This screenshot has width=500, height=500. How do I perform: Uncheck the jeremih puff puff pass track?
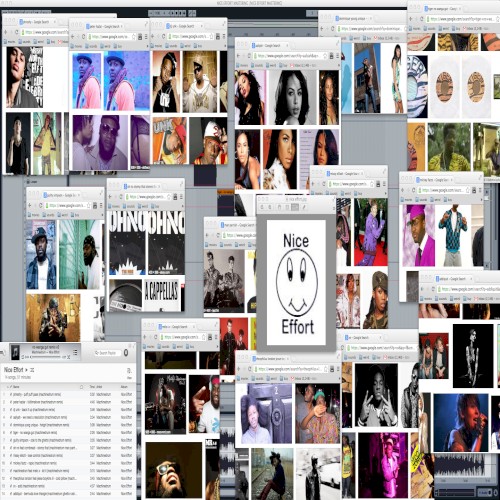tap(11, 394)
